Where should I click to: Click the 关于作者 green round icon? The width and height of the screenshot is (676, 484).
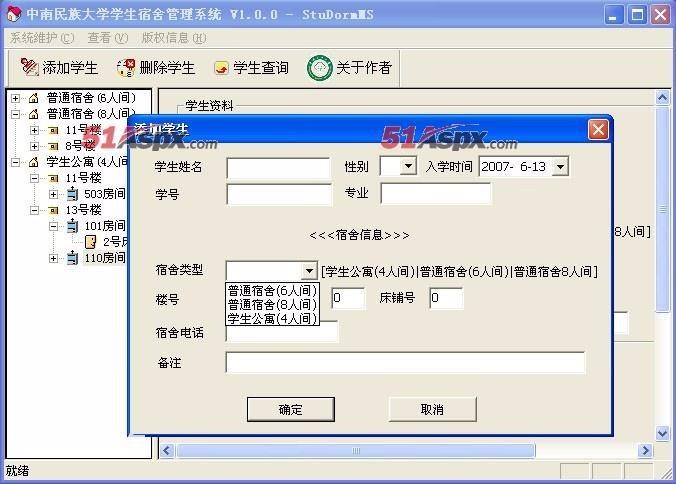click(x=319, y=68)
